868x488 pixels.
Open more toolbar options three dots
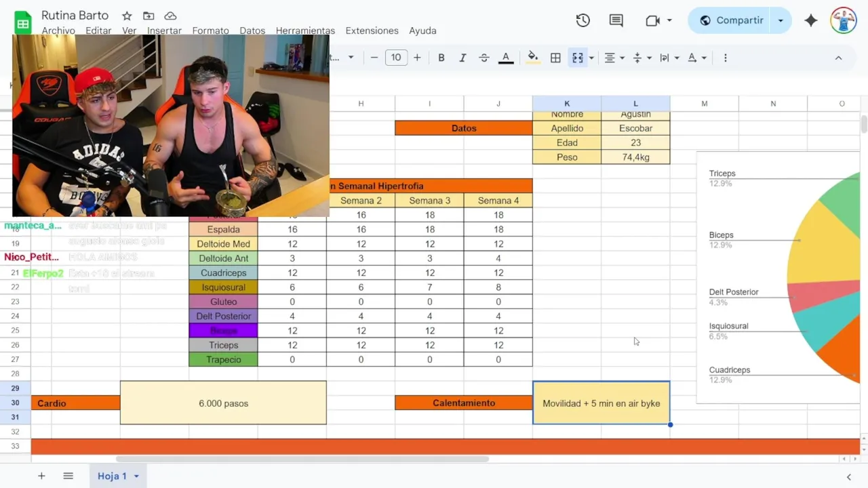point(725,58)
